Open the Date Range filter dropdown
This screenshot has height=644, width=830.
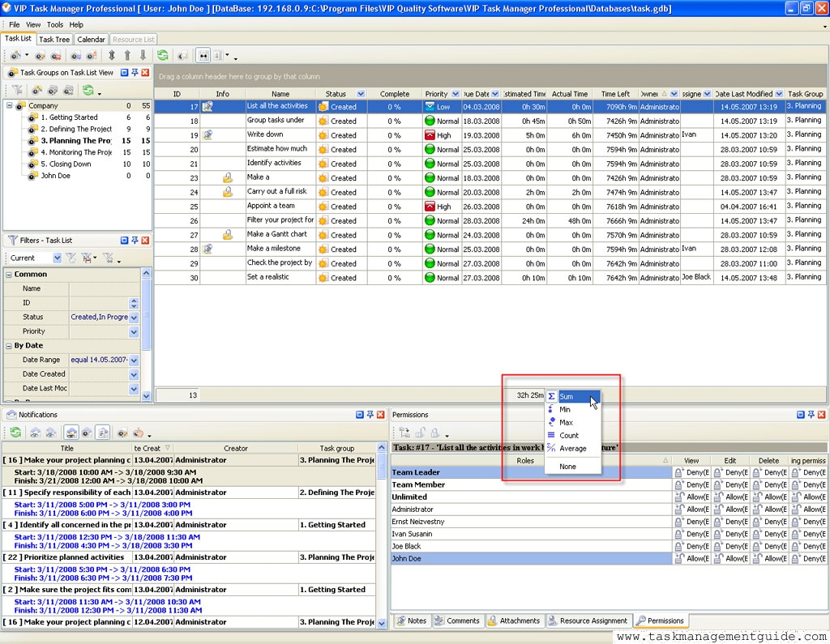click(x=134, y=360)
